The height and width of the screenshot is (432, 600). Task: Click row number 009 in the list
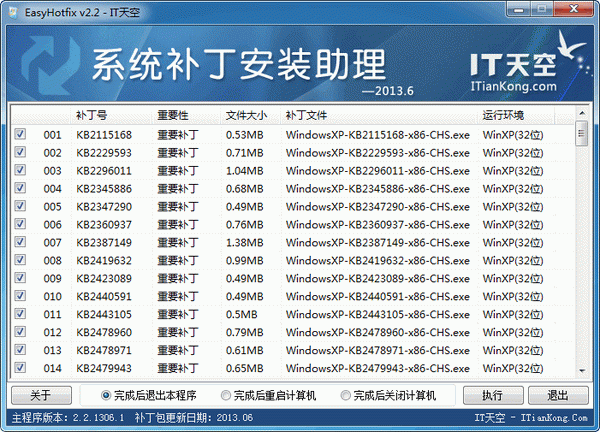click(52, 279)
